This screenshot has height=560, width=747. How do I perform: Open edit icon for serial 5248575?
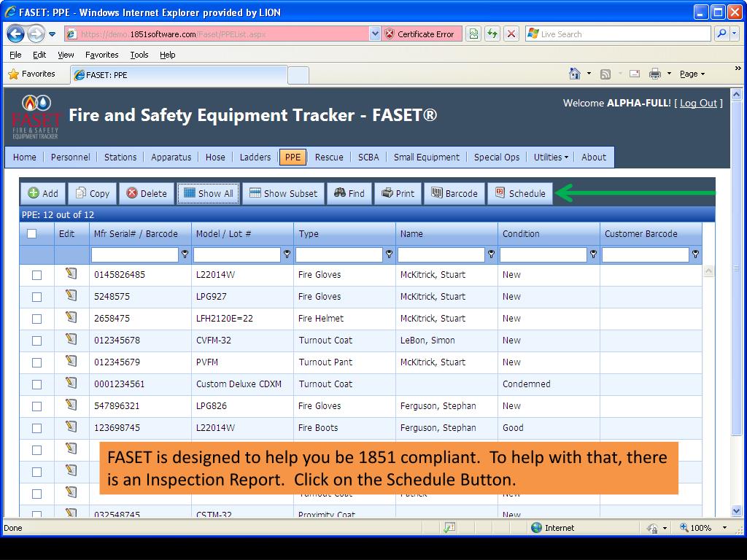tap(71, 295)
